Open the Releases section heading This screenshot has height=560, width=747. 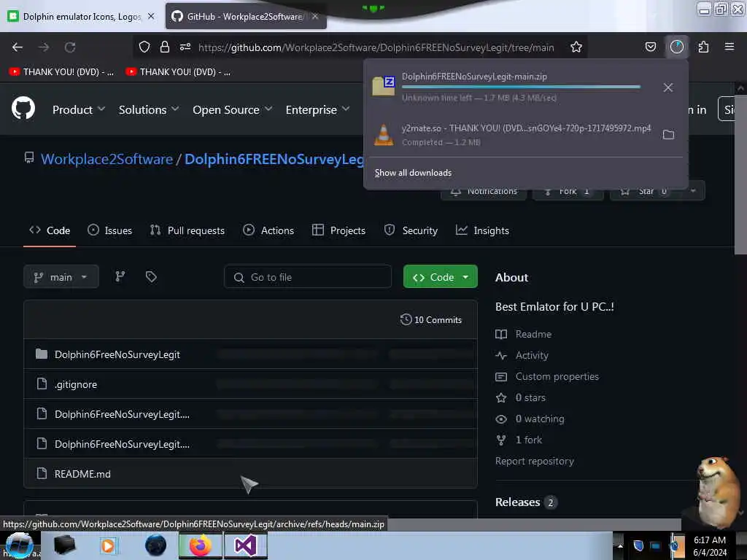(x=517, y=502)
